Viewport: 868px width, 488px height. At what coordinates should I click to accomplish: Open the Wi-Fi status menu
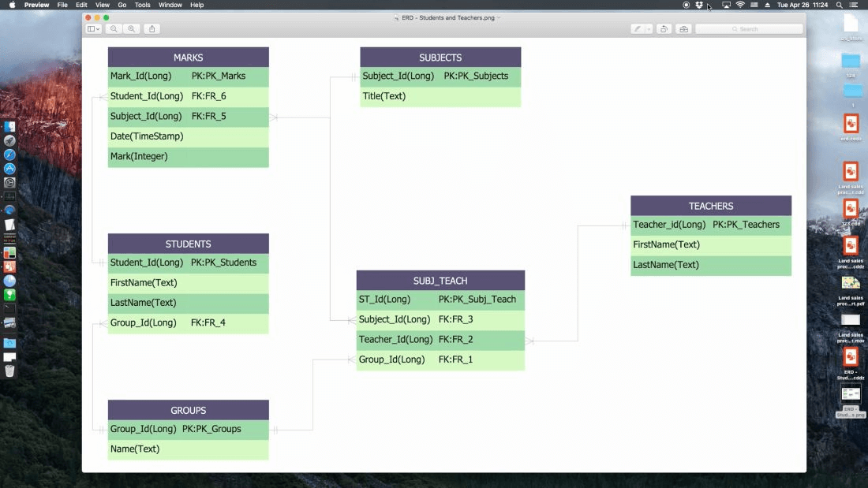click(x=740, y=5)
